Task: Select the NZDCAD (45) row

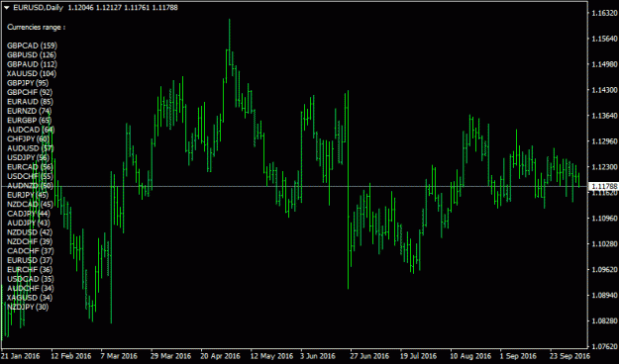Action: [30, 205]
